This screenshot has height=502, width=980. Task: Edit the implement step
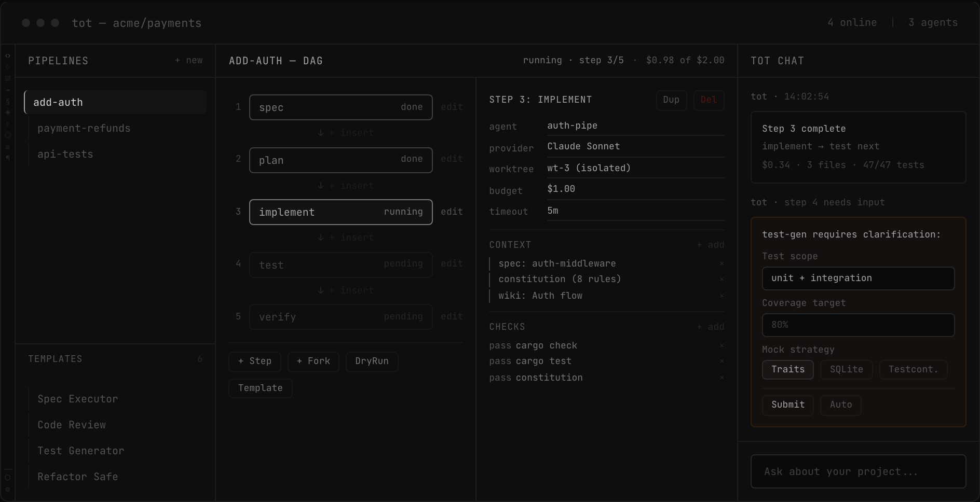pyautogui.click(x=452, y=212)
